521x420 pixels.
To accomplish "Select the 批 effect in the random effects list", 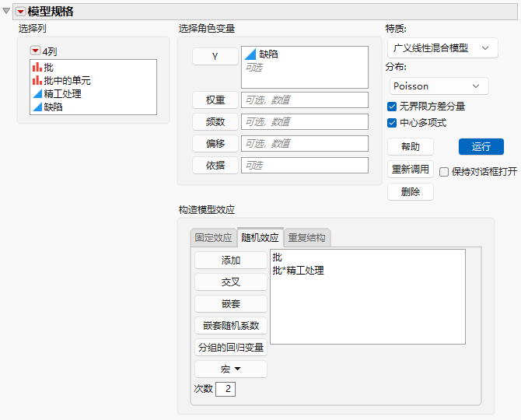I will (x=278, y=257).
